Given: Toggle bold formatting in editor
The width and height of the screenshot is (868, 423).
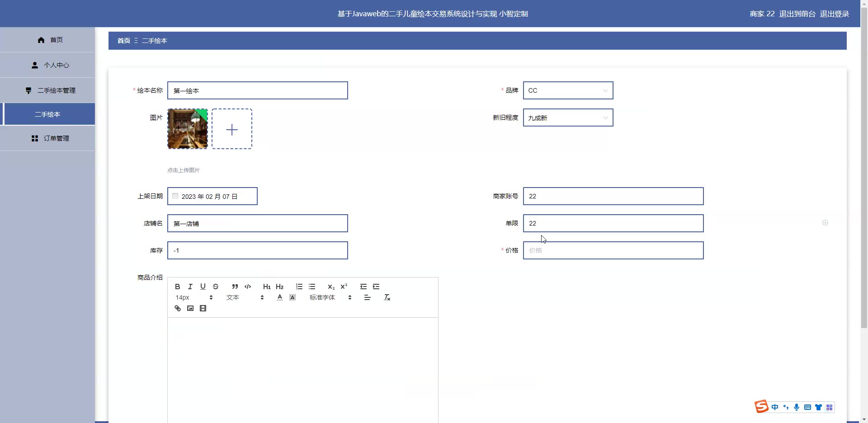Looking at the screenshot, I should click(178, 287).
